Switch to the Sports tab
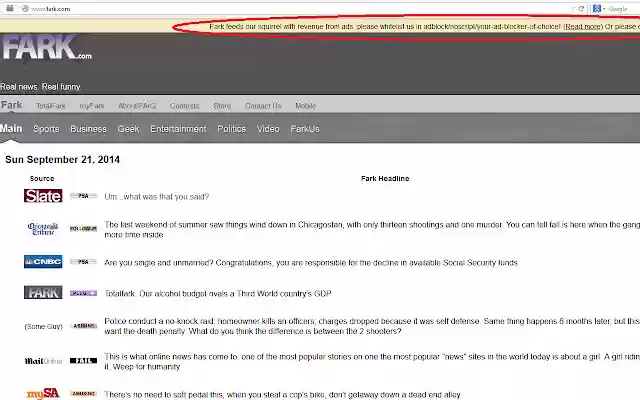The width and height of the screenshot is (640, 400). point(46,129)
